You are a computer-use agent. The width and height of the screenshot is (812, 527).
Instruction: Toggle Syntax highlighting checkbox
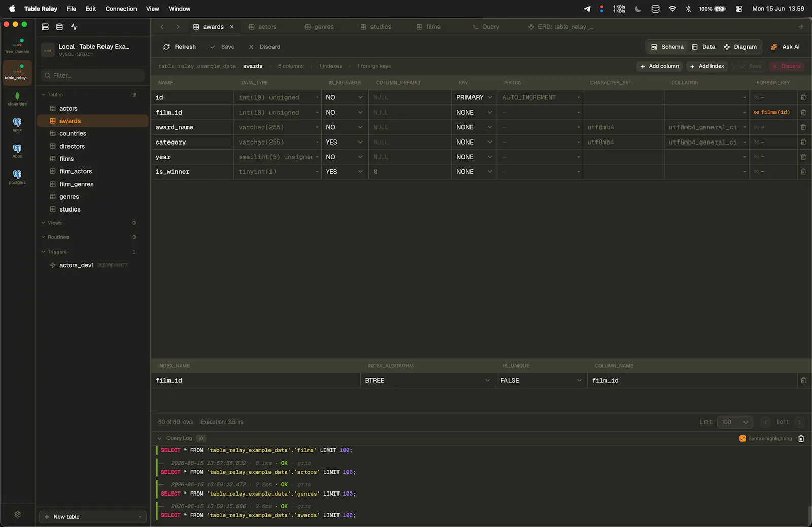pyautogui.click(x=742, y=439)
